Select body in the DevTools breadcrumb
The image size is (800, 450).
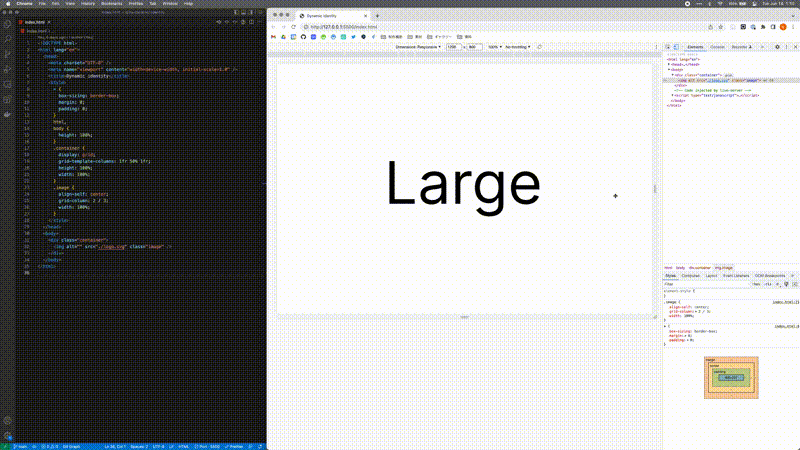pyautogui.click(x=680, y=268)
